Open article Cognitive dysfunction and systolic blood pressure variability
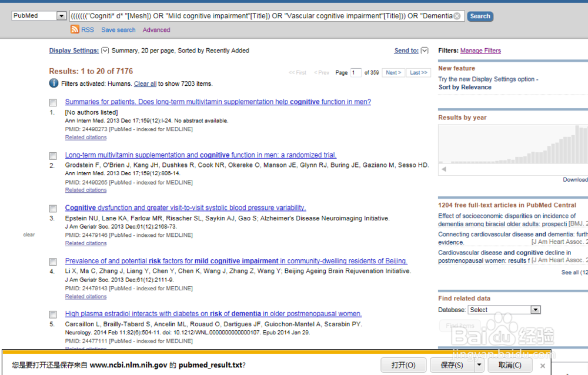Viewport: 588px width, 375px height. pyautogui.click(x=186, y=207)
